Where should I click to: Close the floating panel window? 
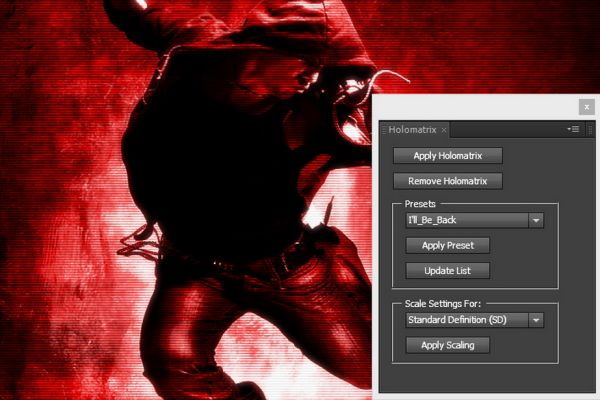coord(587,107)
